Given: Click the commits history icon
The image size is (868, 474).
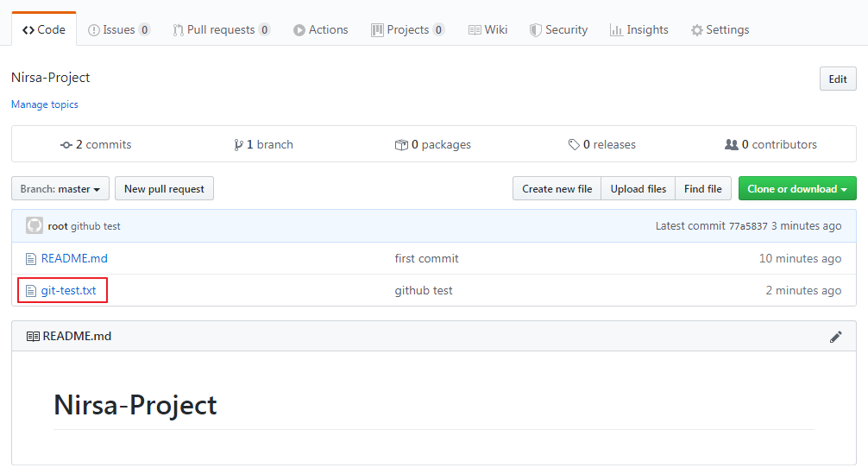Looking at the screenshot, I should (x=66, y=145).
